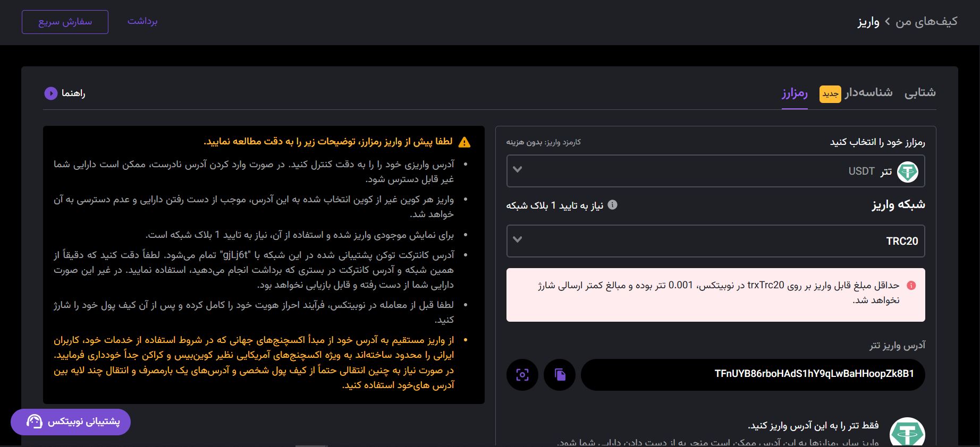This screenshot has width=980, height=447.
Task: Click the large Tether logo near bottom
Action: 907,432
